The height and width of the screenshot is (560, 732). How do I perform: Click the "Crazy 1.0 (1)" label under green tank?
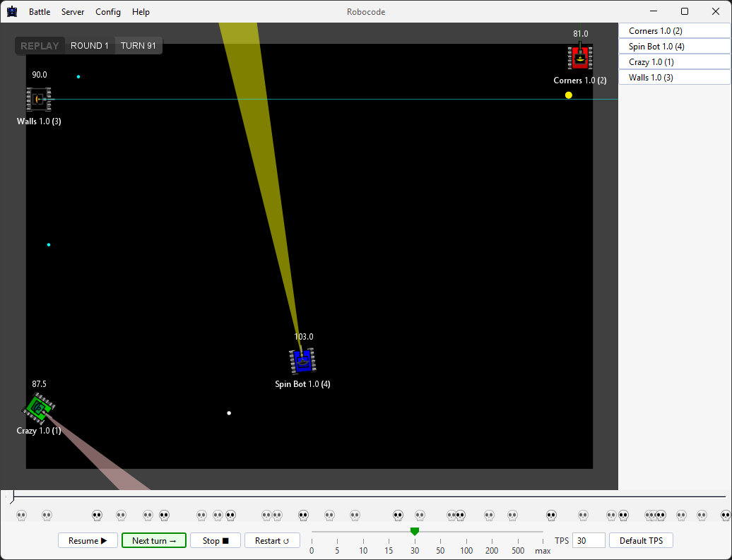(x=39, y=431)
